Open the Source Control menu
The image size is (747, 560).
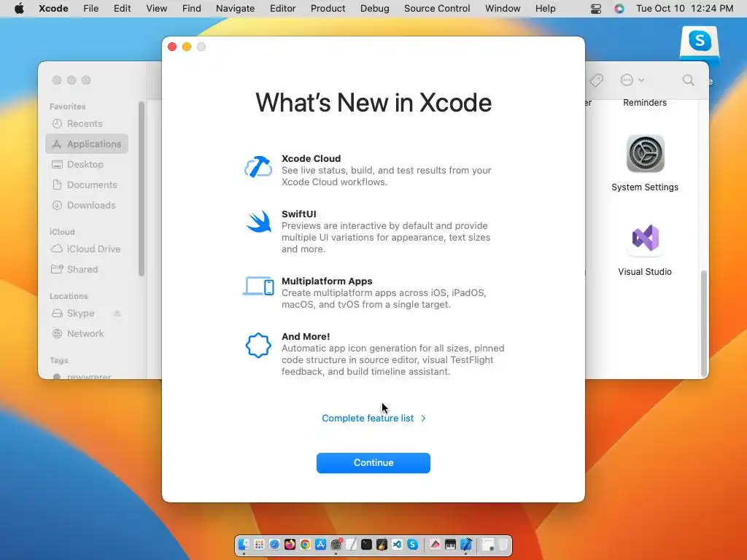437,9
